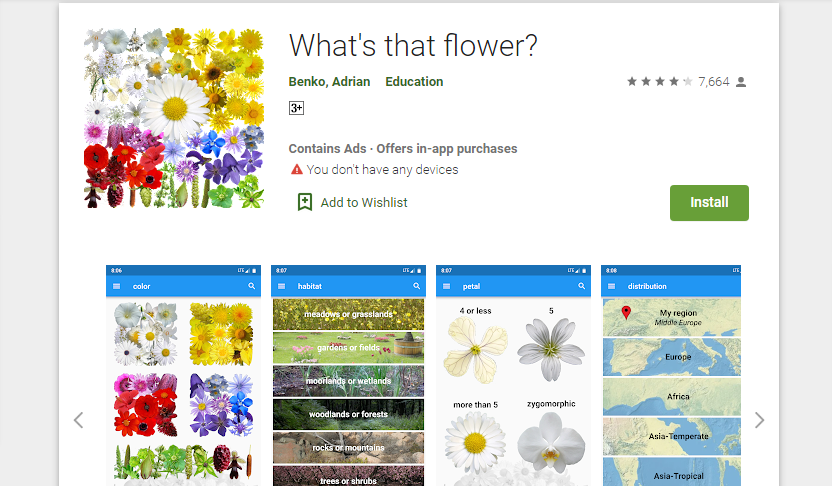Click hamburger menu in habitat screenshot
832x486 pixels.
click(282, 286)
